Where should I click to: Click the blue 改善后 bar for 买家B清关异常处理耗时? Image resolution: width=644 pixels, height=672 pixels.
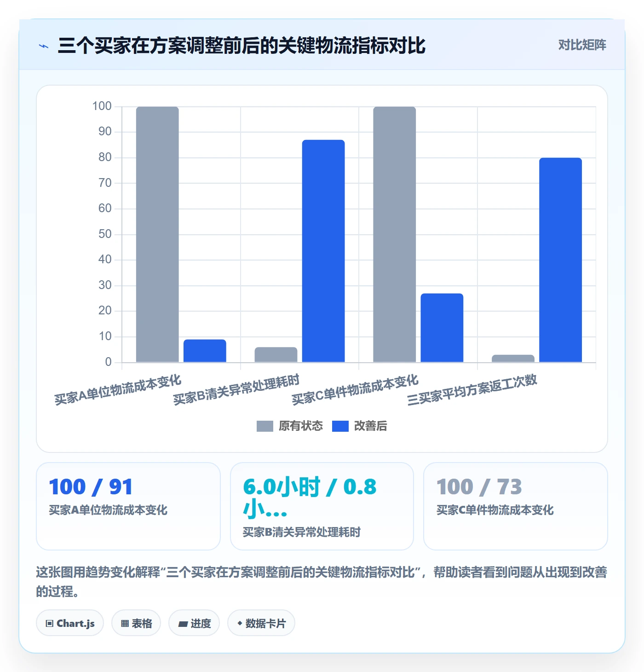323,251
